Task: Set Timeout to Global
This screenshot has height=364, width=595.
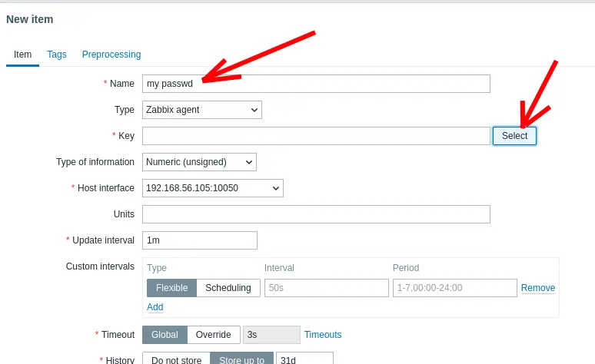Action: [x=165, y=335]
